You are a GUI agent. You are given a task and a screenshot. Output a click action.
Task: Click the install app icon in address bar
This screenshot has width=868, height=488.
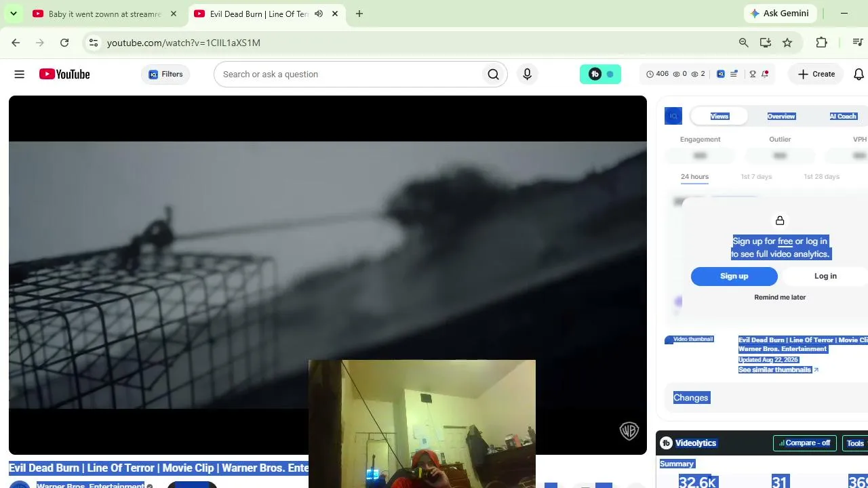pyautogui.click(x=766, y=43)
